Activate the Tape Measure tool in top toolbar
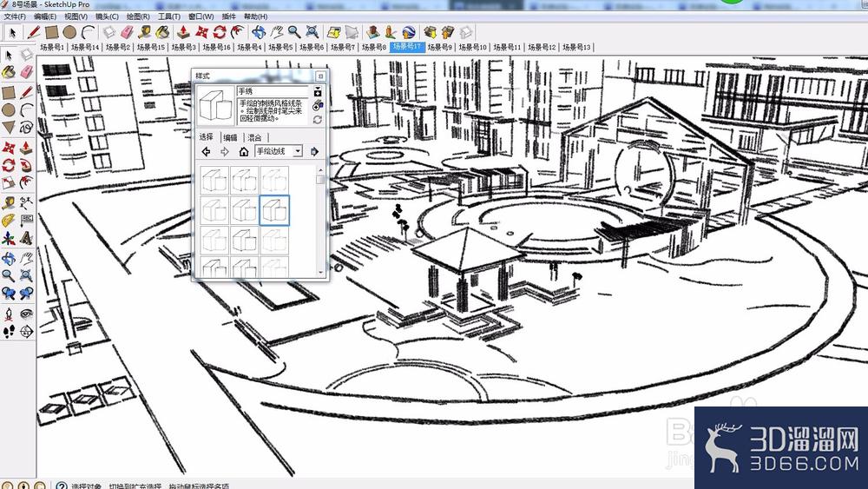The height and width of the screenshot is (489, 868). click(x=145, y=32)
